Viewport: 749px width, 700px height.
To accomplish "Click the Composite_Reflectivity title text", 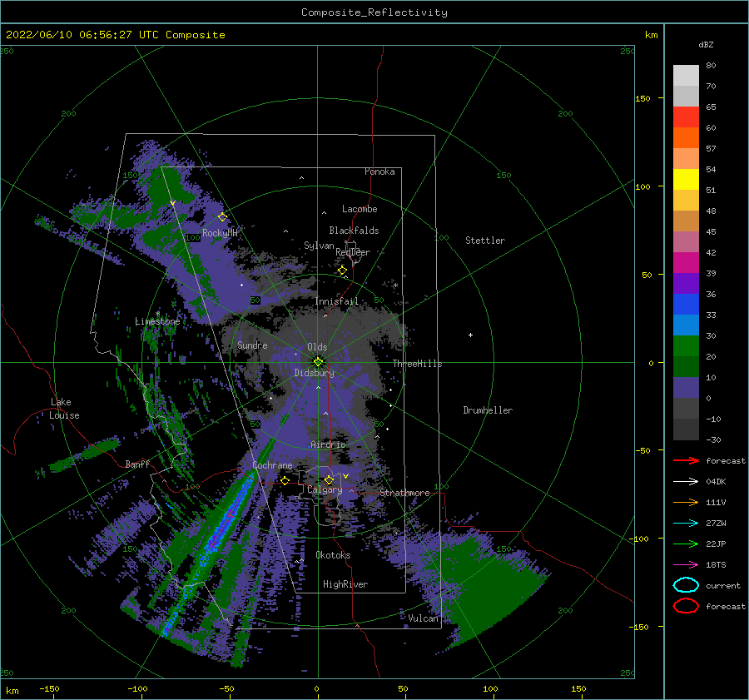I will [x=374, y=12].
